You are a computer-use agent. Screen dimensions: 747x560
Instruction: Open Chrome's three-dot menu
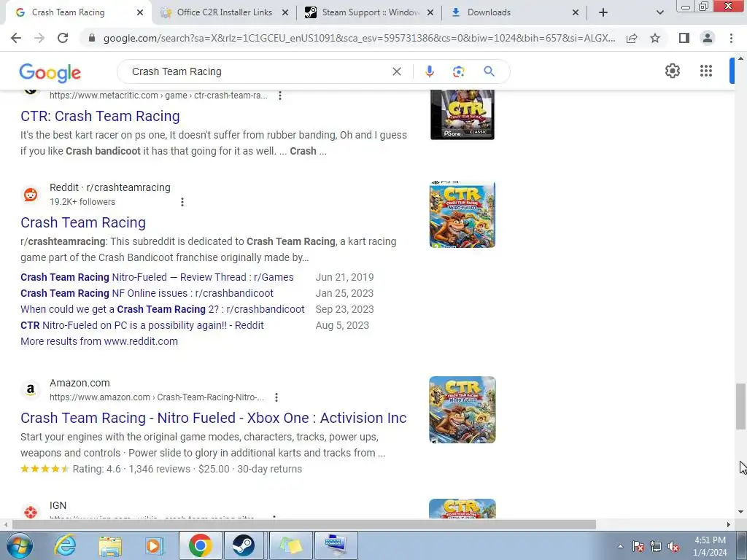point(731,38)
